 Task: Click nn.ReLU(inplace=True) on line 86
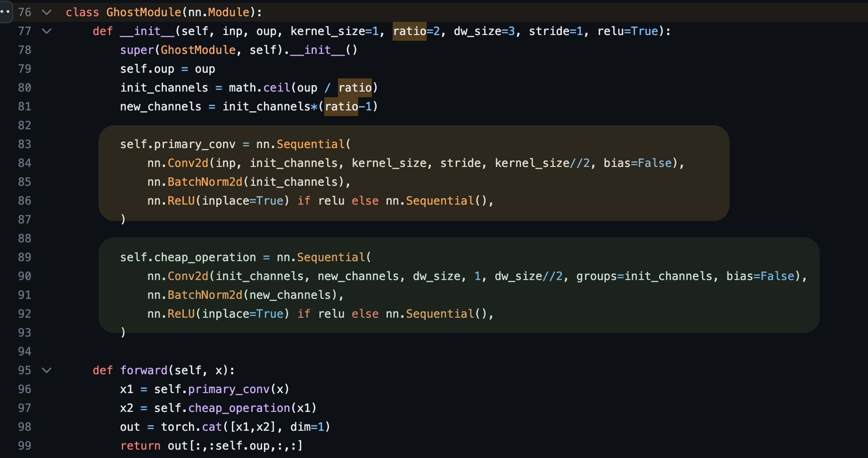[218, 201]
